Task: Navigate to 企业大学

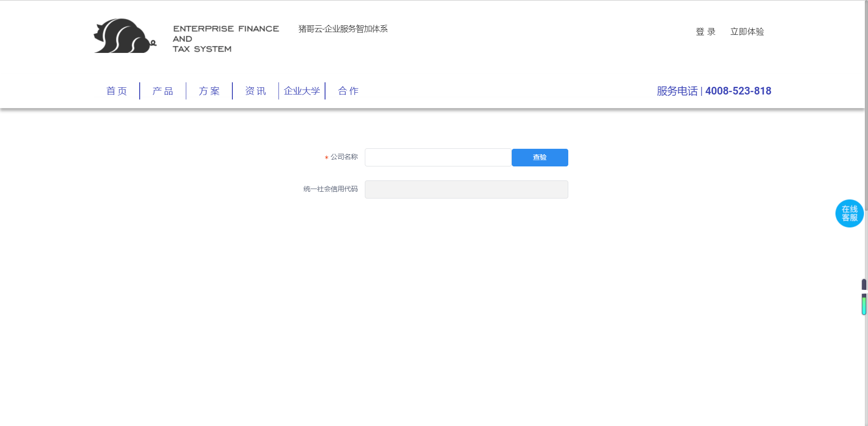Action: tap(302, 91)
